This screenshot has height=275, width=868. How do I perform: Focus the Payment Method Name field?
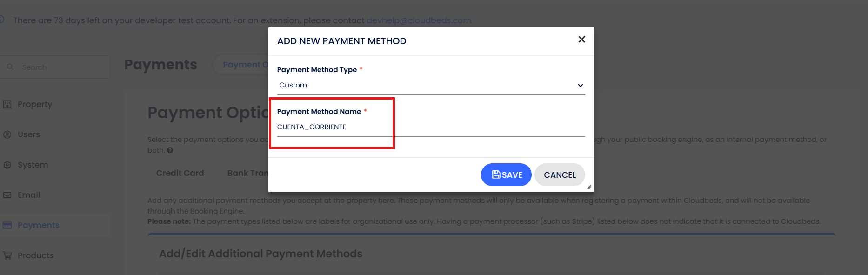[431, 127]
